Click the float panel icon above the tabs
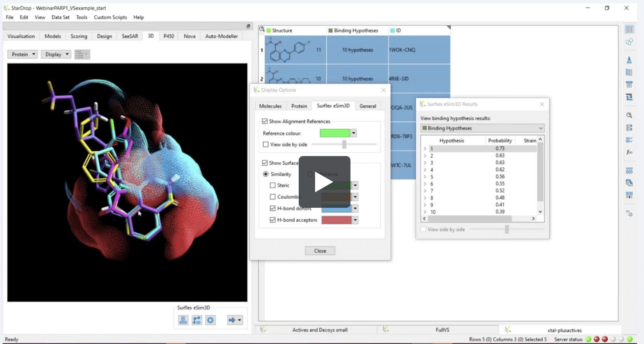Image resolution: width=644 pixels, height=344 pixels. point(248,26)
